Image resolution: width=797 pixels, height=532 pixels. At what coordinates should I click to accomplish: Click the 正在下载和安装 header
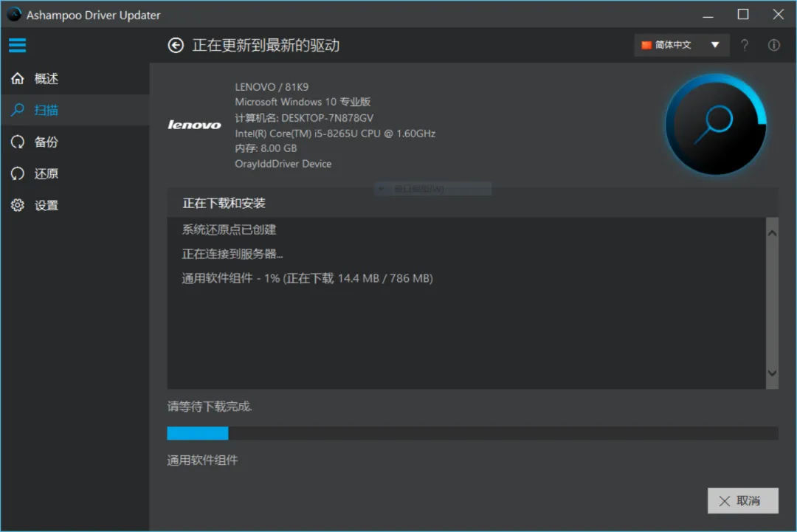pyautogui.click(x=224, y=203)
